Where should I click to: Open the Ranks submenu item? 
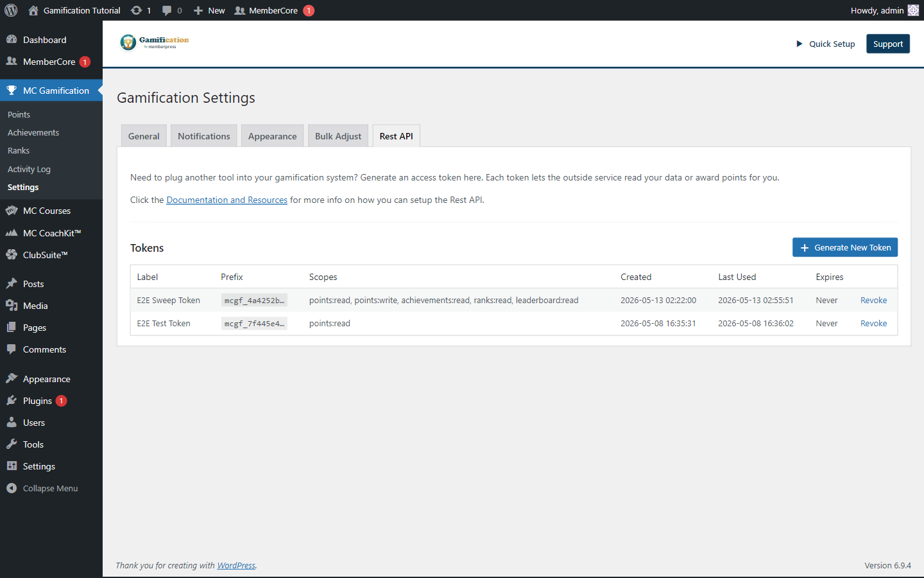[x=19, y=150]
